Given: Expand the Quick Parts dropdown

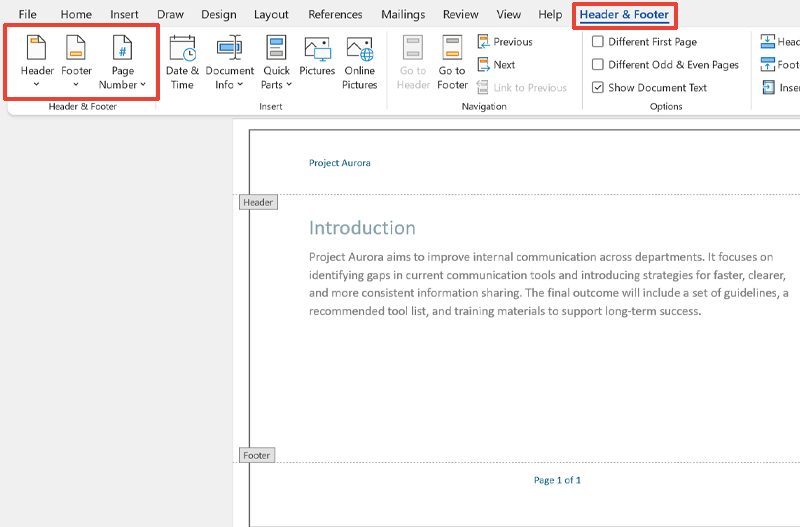Looking at the screenshot, I should point(276,85).
